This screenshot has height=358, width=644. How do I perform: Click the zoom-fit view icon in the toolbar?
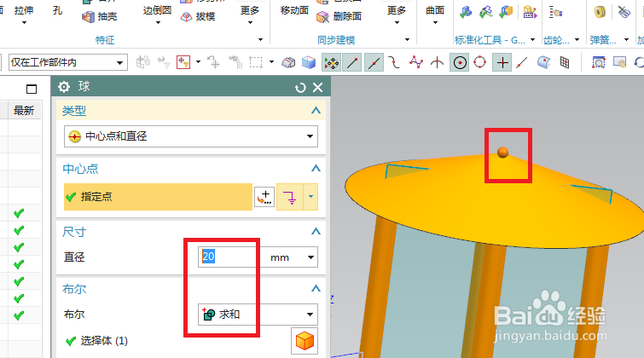(599, 62)
